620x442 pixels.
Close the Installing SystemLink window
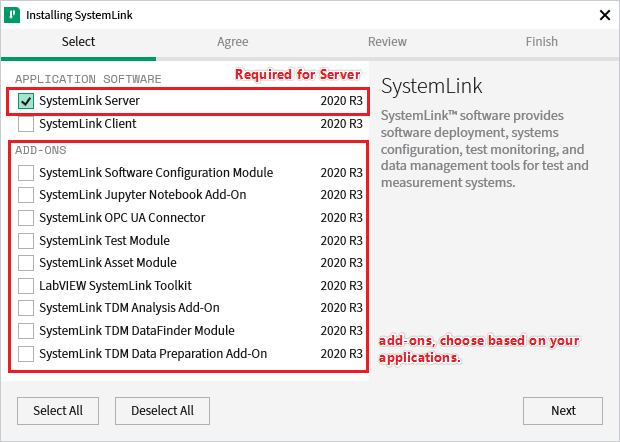click(605, 15)
